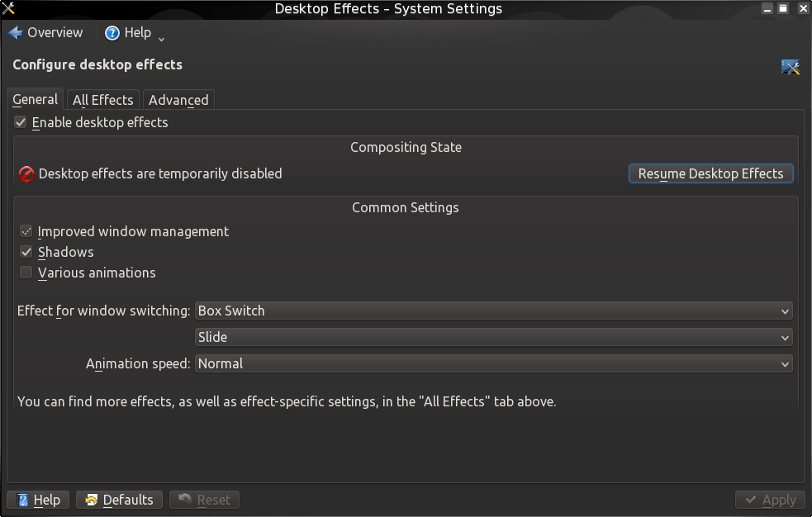
Task: Click the Defaults button
Action: click(x=119, y=500)
